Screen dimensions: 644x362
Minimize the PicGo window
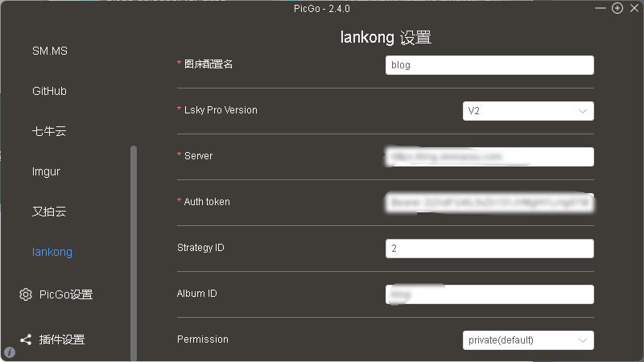(x=601, y=8)
